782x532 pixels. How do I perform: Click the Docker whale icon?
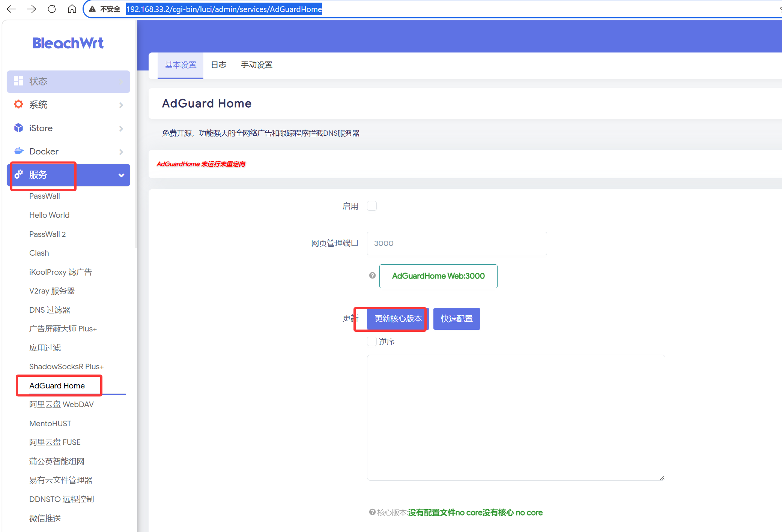coord(18,151)
